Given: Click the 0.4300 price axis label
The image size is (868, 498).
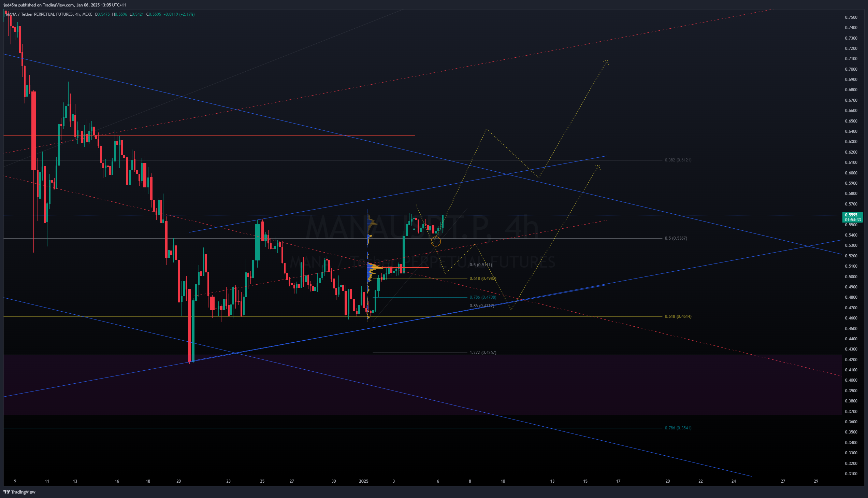Looking at the screenshot, I should click(851, 349).
